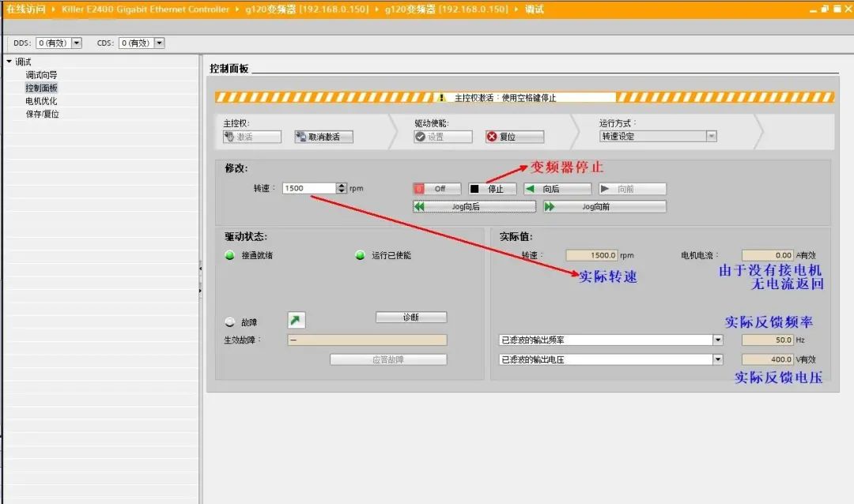Click the 复位 reset button with red X
Image resolution: width=854 pixels, height=504 pixels.
tap(513, 136)
